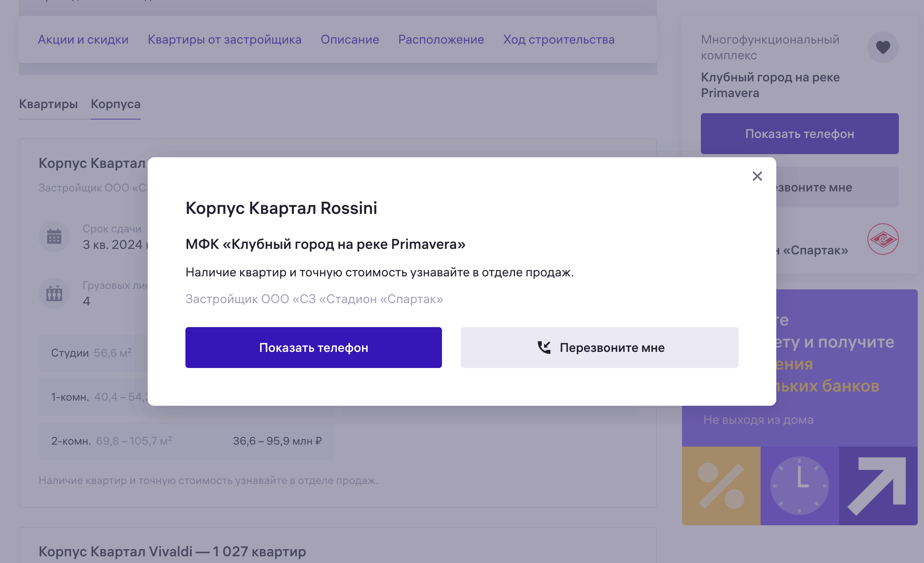Go to Квартиры от застройщика section
Viewport: 924px width, 563px height.
click(225, 39)
